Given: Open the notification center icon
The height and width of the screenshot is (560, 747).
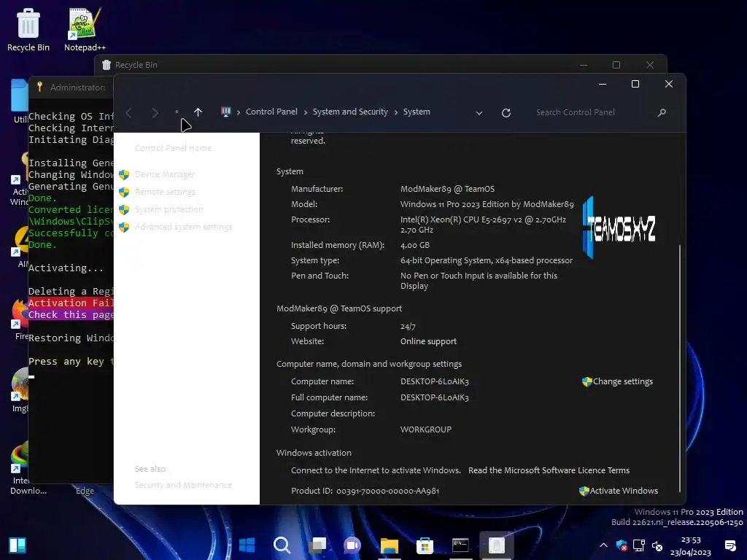Looking at the screenshot, I should (x=729, y=545).
